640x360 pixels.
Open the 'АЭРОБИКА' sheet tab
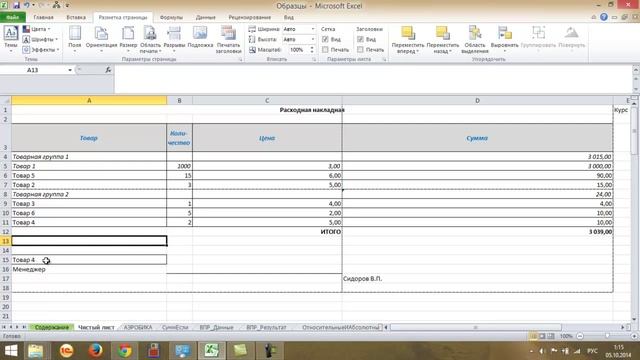click(138, 327)
